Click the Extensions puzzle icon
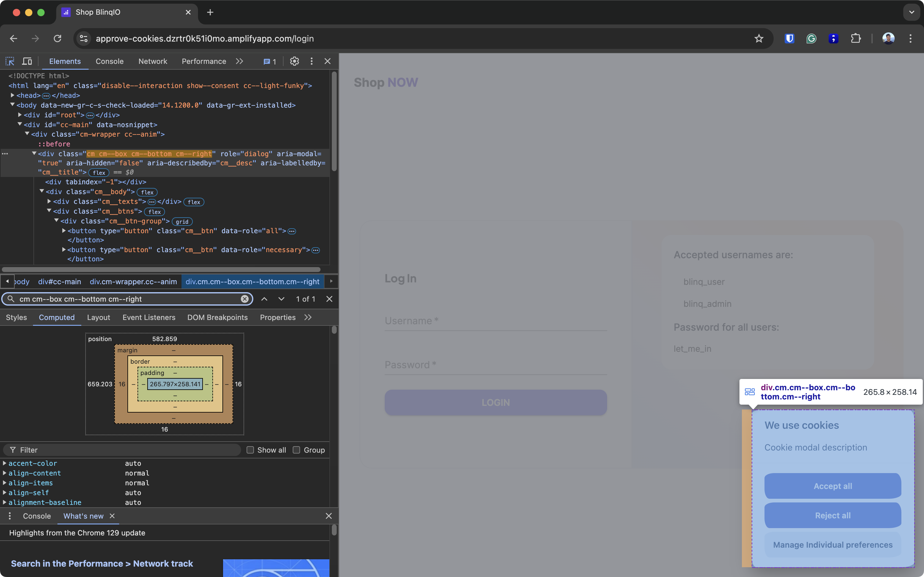 [x=856, y=39]
